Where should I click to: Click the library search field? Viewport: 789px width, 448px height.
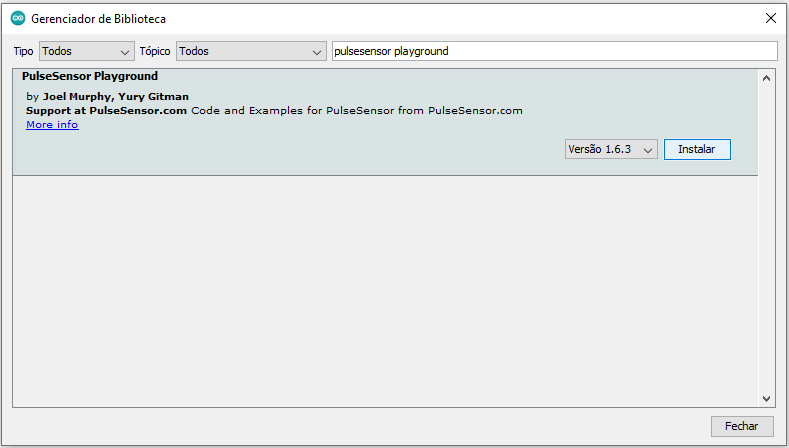pos(555,51)
